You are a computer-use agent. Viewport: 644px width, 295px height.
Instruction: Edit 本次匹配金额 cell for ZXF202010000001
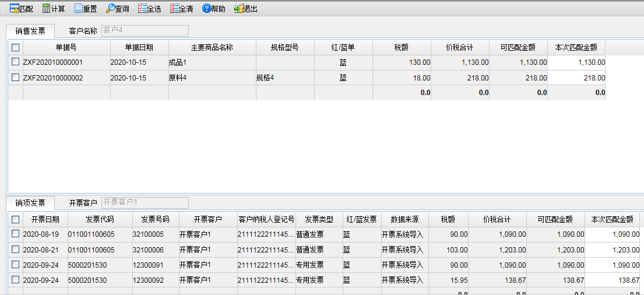(576, 62)
